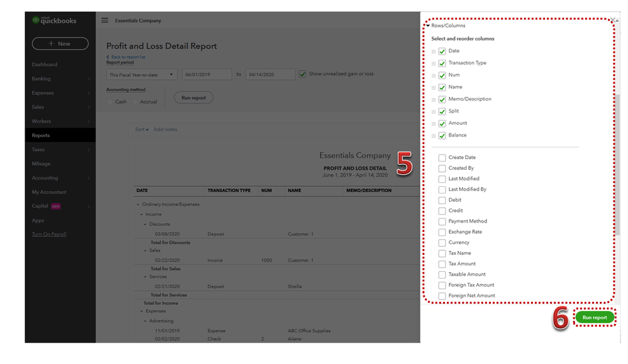This screenshot has height=364, width=628.
Task: Click the start date field 06/01/2019
Action: tap(206, 74)
